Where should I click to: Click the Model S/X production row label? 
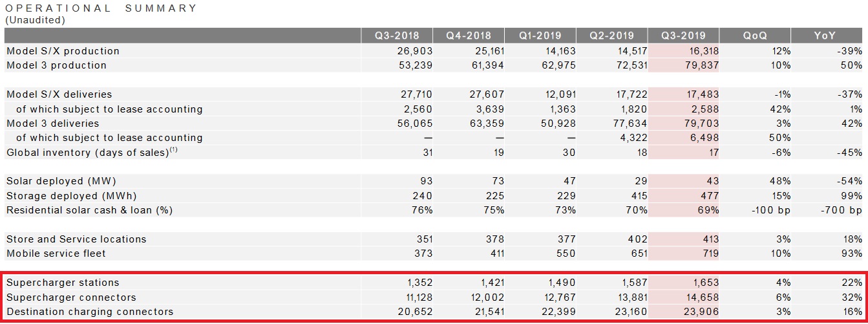(63, 51)
